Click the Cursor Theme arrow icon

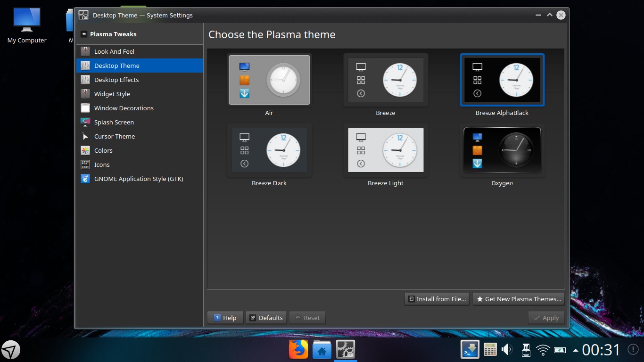[x=85, y=136]
